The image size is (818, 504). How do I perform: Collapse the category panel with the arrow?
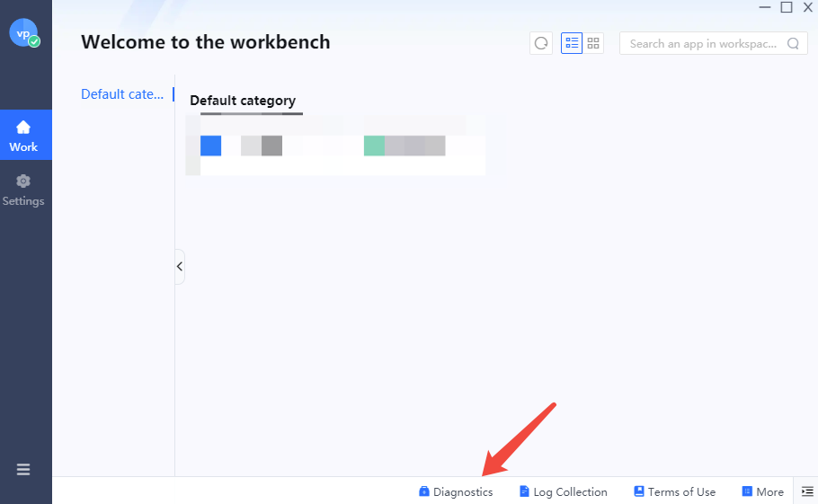point(180,267)
